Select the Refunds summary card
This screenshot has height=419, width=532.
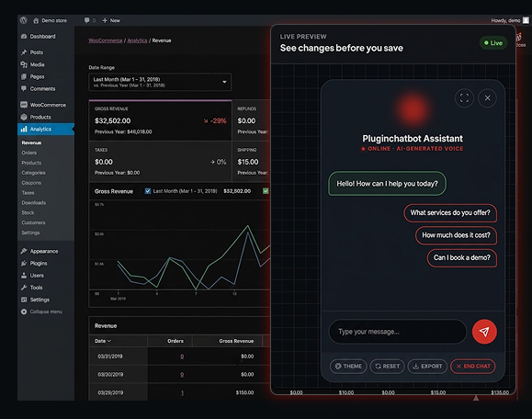(252, 120)
